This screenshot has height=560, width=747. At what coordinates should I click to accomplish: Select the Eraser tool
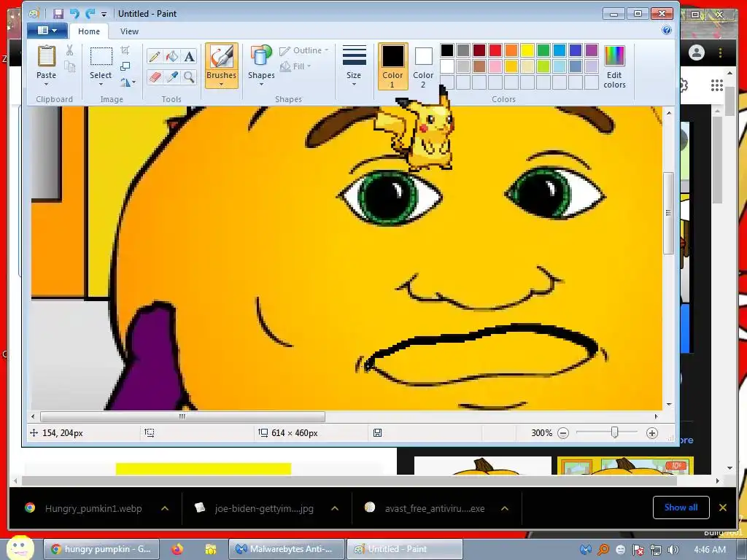(x=154, y=77)
